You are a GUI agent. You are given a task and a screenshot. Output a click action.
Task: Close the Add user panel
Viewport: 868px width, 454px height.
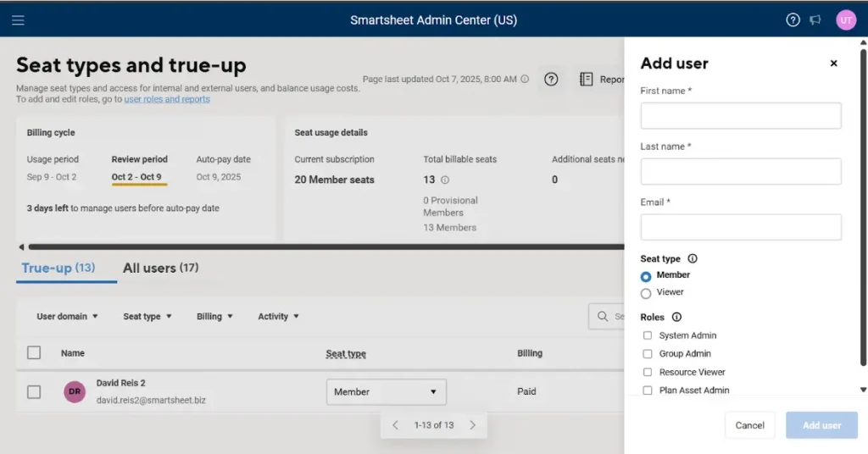click(x=833, y=64)
